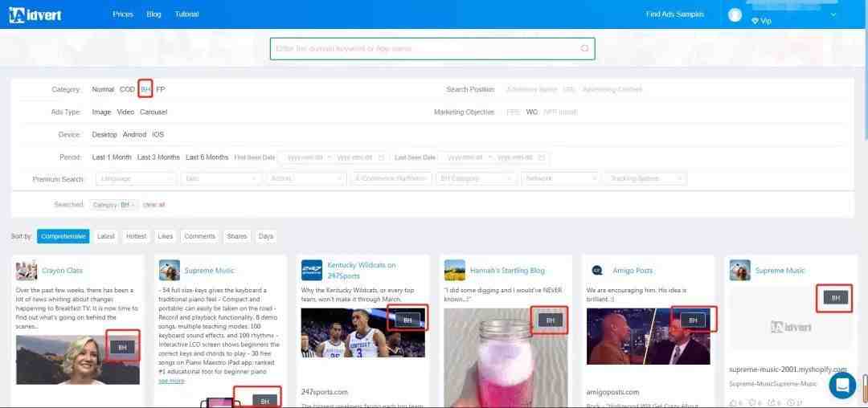Open the Kentucky basketball ad image
This screenshot has width=868, height=408.
(x=363, y=333)
